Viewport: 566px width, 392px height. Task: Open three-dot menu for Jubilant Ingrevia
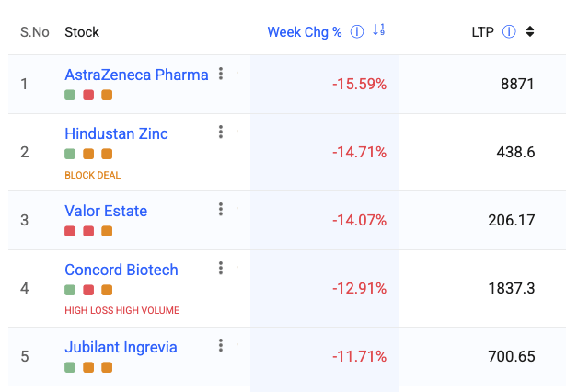click(221, 345)
